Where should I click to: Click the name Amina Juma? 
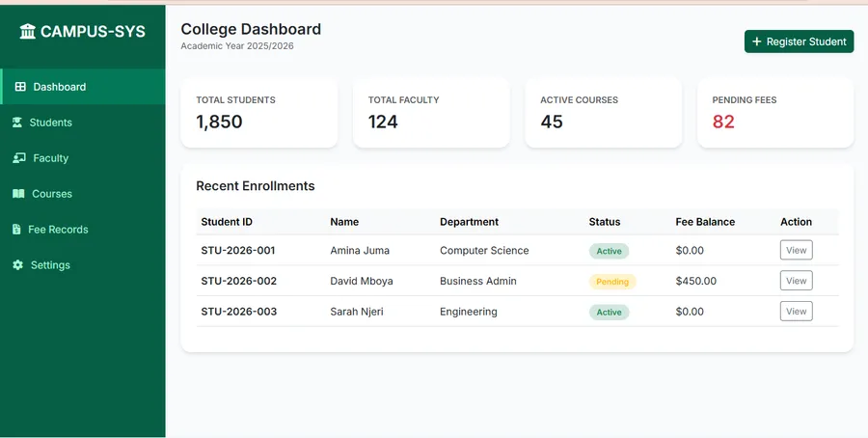click(x=360, y=250)
